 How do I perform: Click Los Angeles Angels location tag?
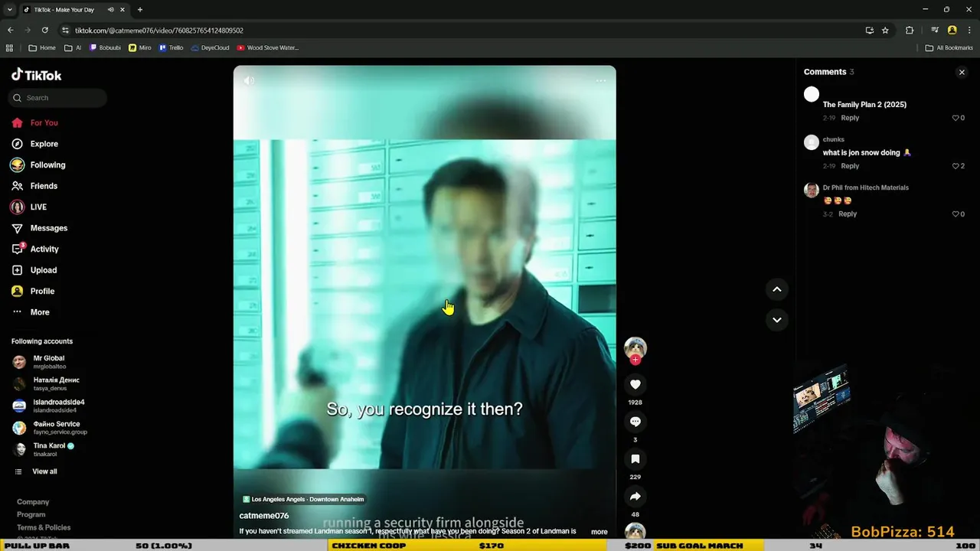coord(303,499)
